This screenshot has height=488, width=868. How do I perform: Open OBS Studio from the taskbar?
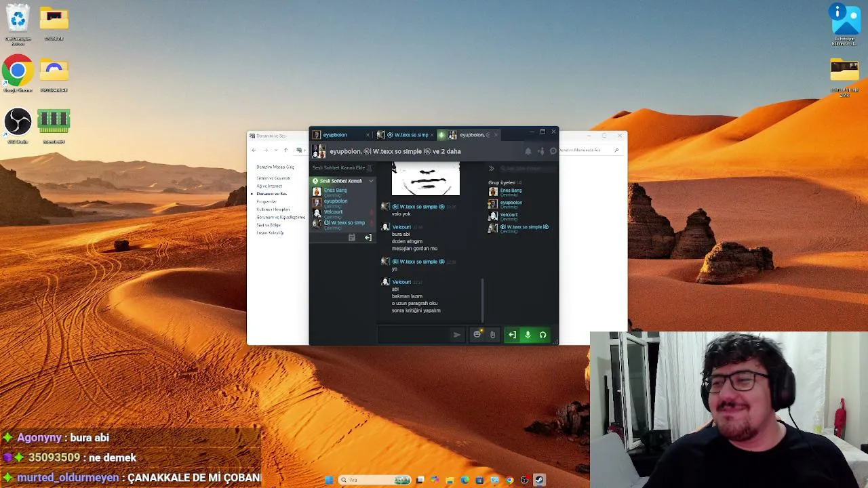point(524,480)
